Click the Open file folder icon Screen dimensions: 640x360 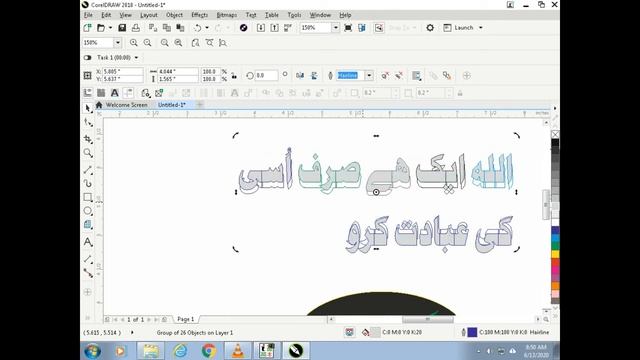point(101,28)
